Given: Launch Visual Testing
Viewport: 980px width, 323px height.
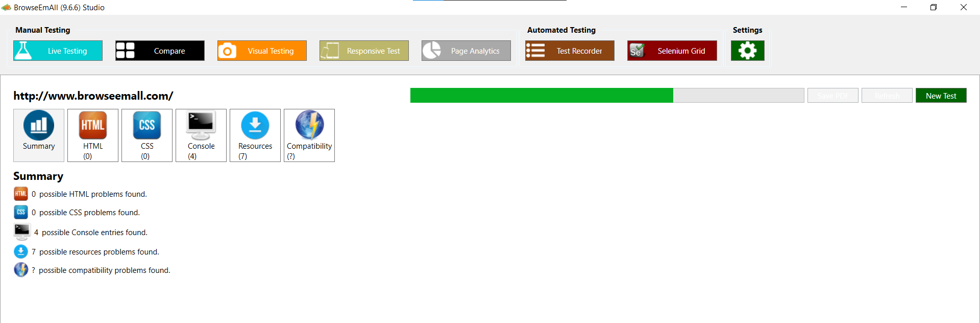Looking at the screenshot, I should [262, 51].
